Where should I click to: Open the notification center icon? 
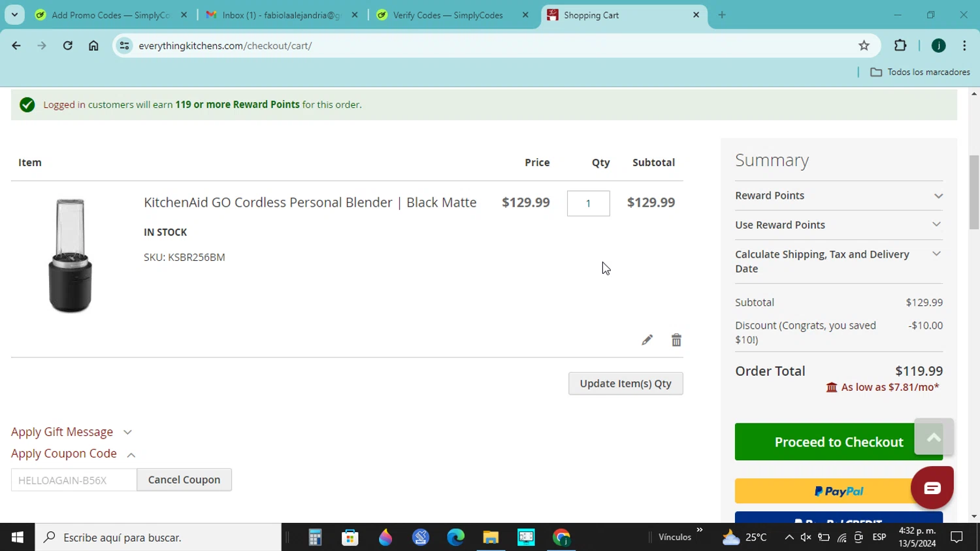[x=956, y=537]
